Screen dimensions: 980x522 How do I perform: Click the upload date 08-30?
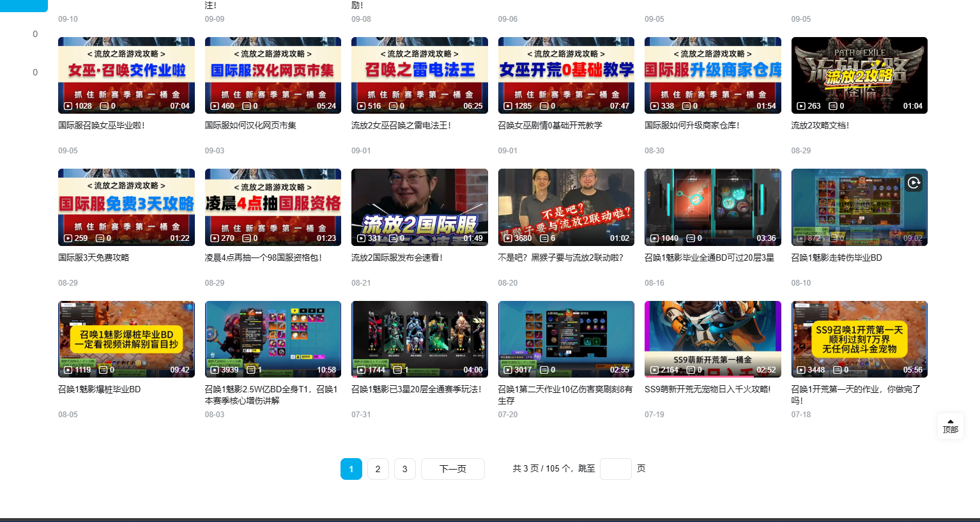pos(654,151)
